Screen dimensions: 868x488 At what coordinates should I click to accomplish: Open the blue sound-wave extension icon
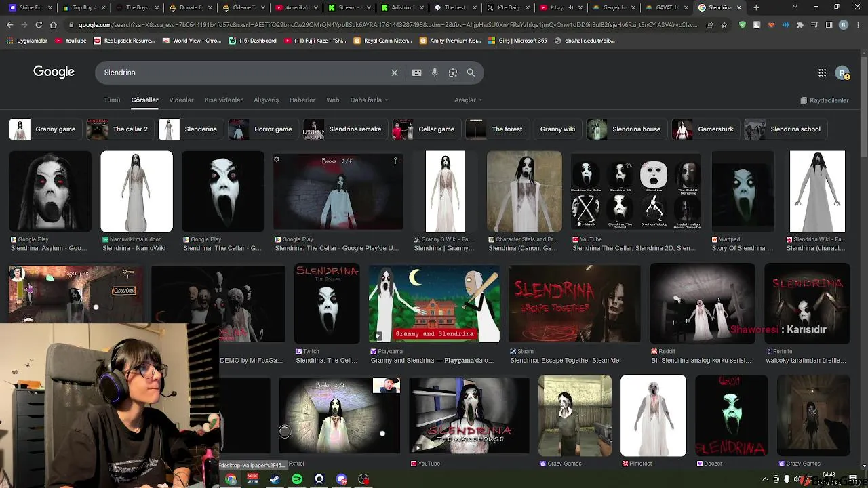point(785,25)
